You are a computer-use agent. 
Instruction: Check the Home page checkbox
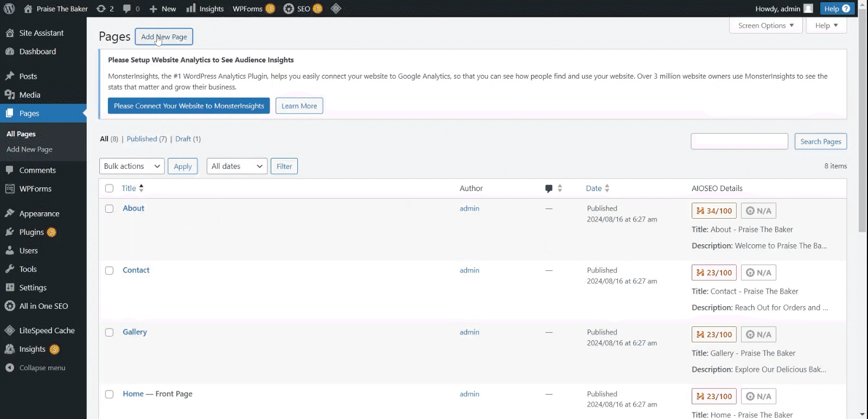[109, 394]
